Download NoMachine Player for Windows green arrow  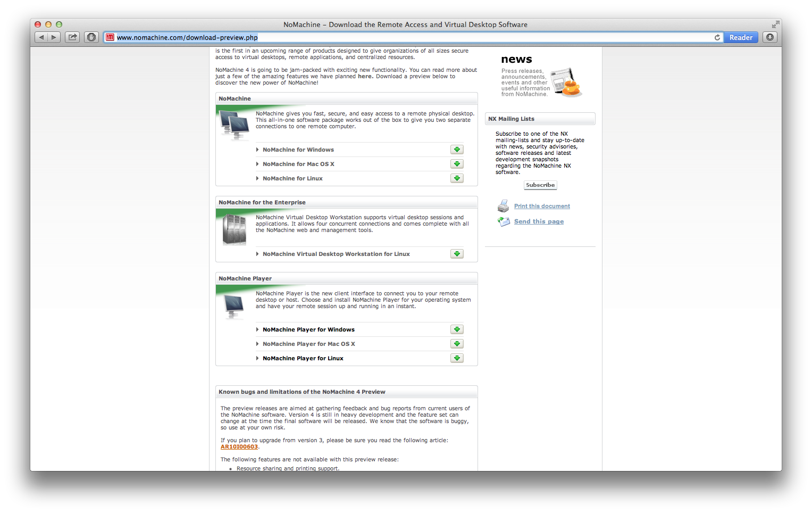pos(457,329)
